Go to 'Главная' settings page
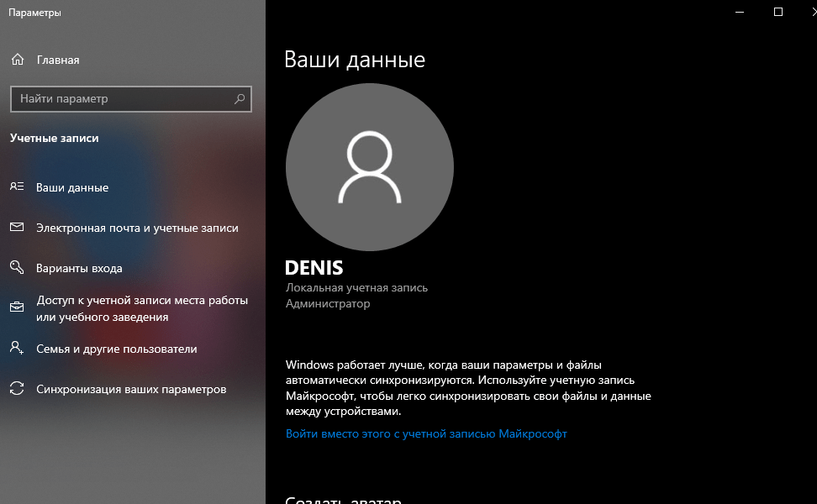The image size is (817, 504). coord(58,60)
